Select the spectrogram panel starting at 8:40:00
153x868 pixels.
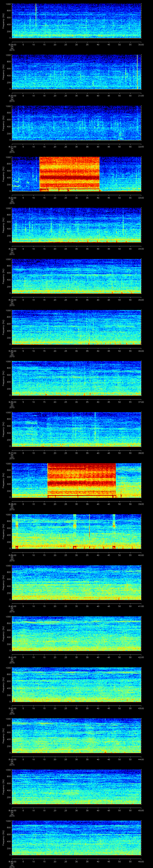coord(76,582)
